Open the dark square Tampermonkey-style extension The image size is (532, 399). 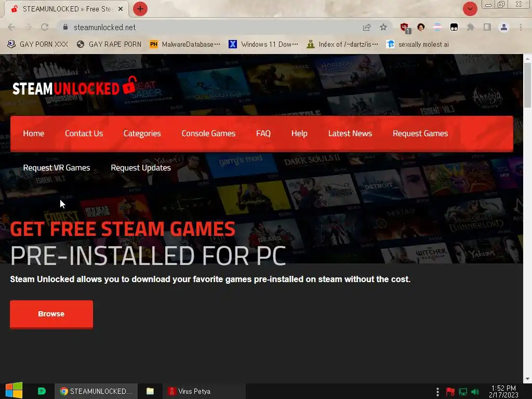tap(454, 27)
